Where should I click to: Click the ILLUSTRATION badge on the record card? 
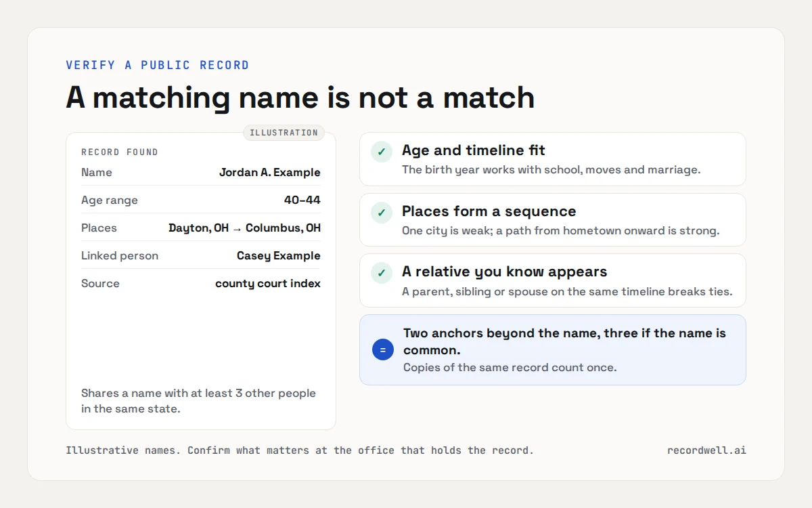tap(284, 133)
